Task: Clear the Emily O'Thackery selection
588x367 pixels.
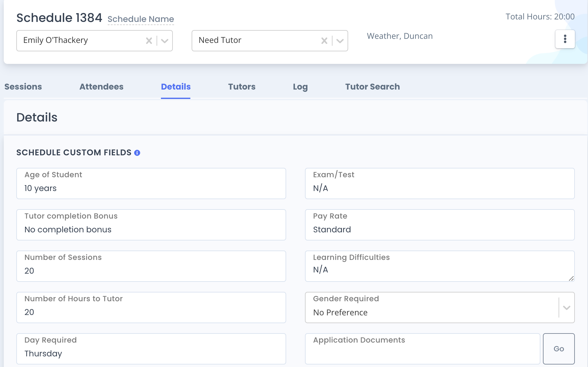Action: tap(149, 41)
